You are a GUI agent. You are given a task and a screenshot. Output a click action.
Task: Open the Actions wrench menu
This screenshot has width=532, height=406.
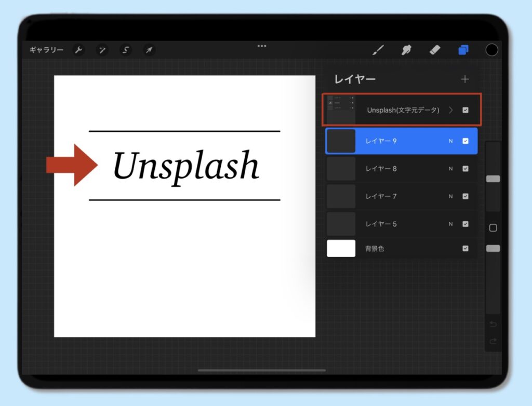79,50
